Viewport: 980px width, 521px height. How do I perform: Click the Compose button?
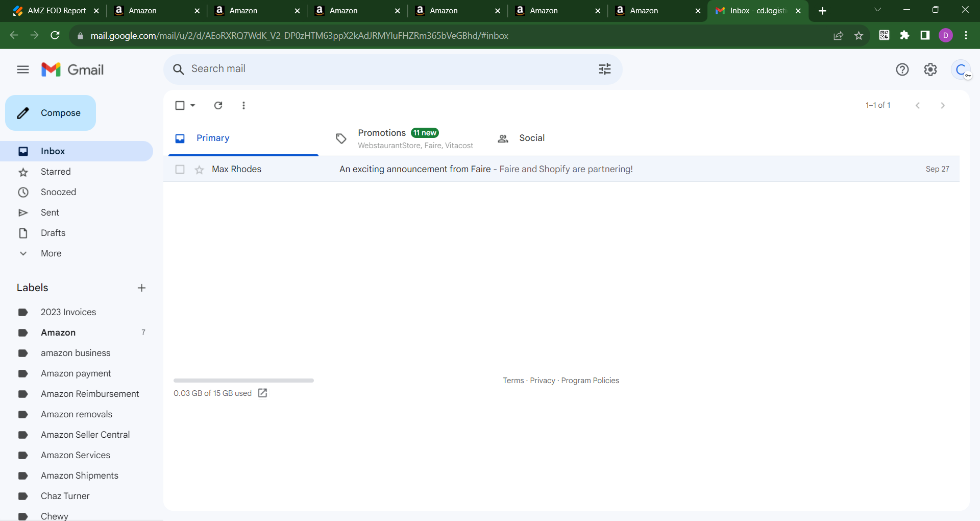tap(51, 113)
